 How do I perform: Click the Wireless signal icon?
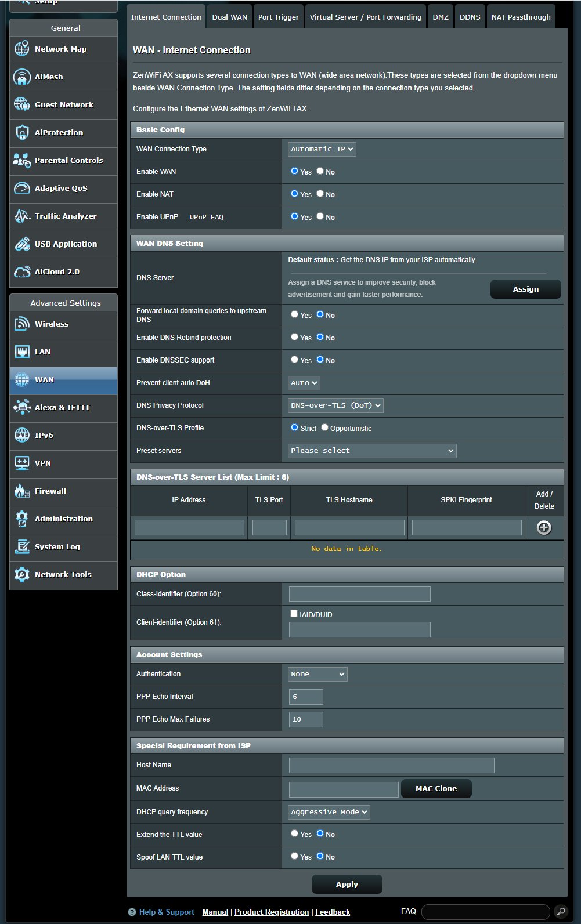coord(22,324)
